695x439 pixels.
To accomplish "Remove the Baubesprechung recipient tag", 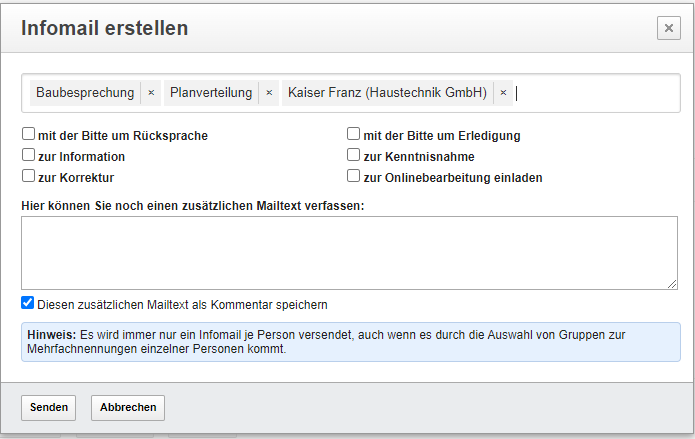I will [151, 93].
